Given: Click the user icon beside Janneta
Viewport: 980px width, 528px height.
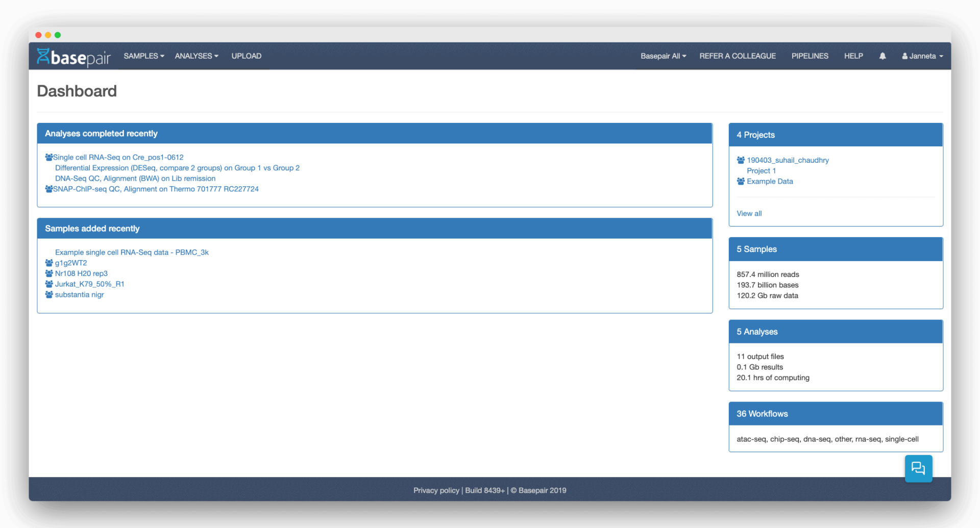Looking at the screenshot, I should coord(904,56).
